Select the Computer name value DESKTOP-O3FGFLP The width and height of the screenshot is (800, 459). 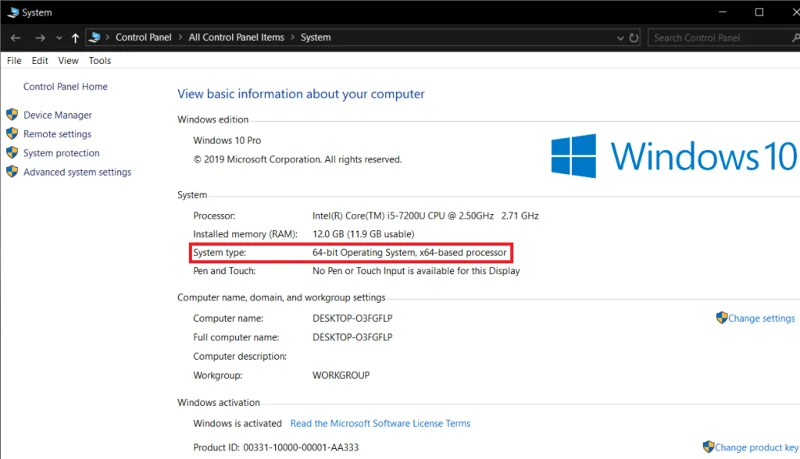click(352, 318)
